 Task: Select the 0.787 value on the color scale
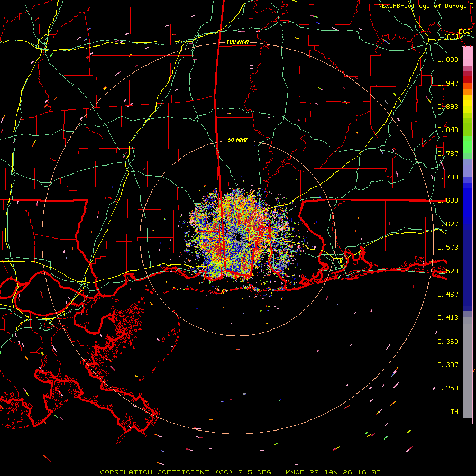pyautogui.click(x=448, y=153)
